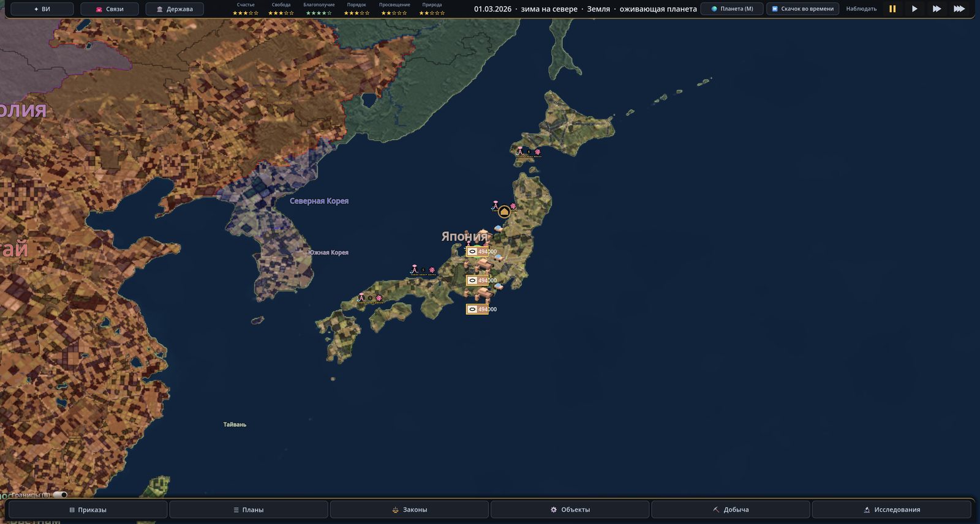Open the Исследования tab
Screen dimensions: 980x524
pos(891,509)
